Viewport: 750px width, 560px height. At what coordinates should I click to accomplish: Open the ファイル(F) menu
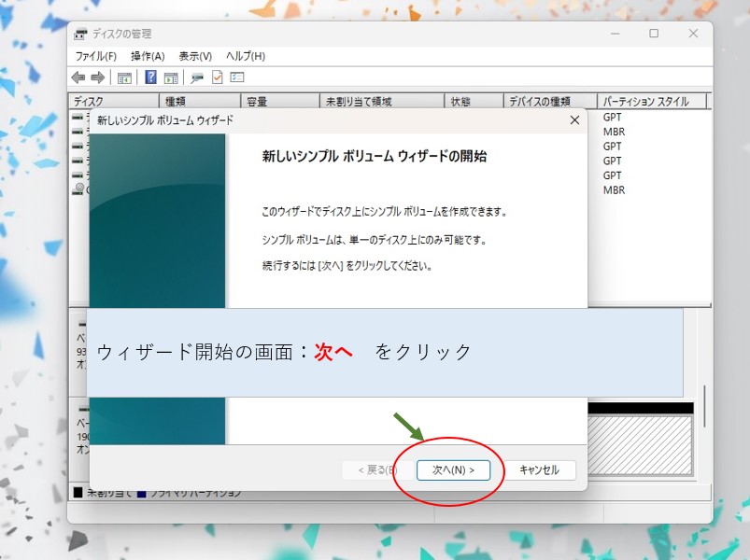point(95,56)
